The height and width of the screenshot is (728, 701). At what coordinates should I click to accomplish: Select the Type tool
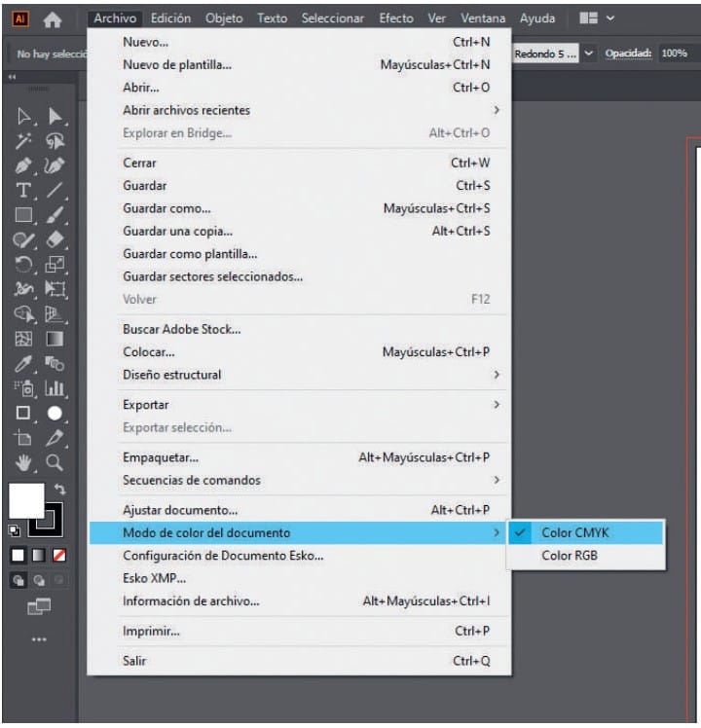pyautogui.click(x=24, y=191)
